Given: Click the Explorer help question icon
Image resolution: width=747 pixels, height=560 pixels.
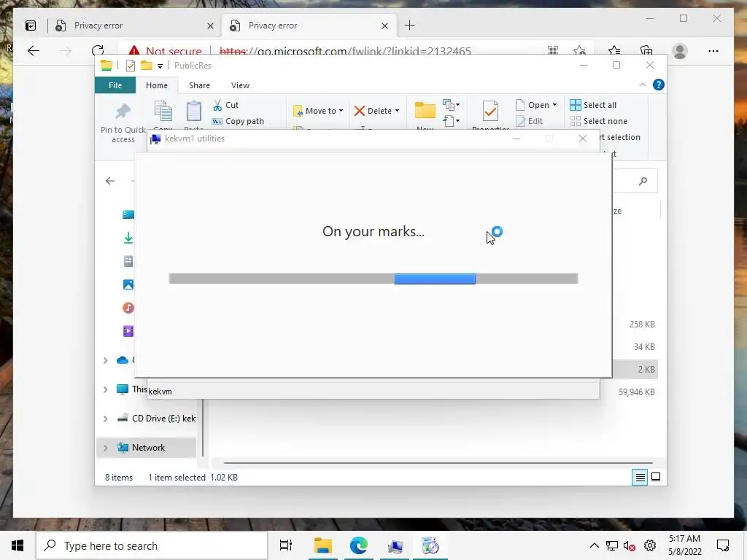Looking at the screenshot, I should coord(659,85).
